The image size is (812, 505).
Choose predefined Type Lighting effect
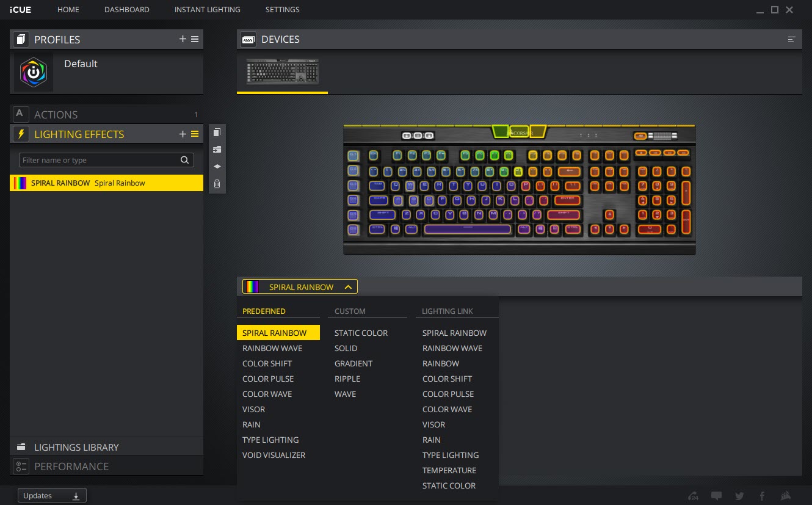270,440
